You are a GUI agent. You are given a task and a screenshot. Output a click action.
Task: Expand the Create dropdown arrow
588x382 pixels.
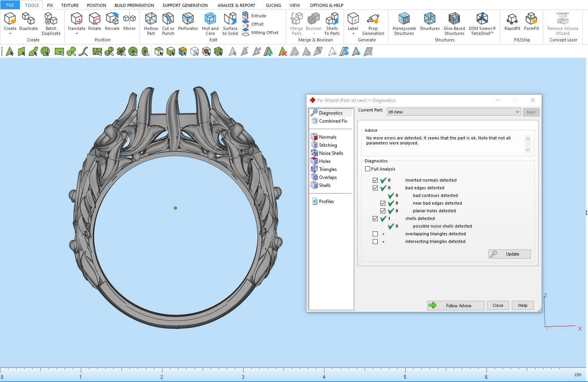click(x=10, y=34)
